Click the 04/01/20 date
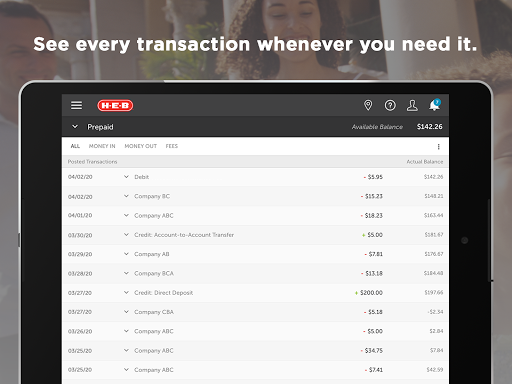 point(80,215)
